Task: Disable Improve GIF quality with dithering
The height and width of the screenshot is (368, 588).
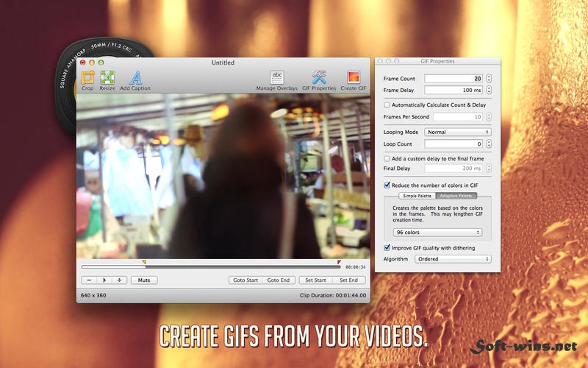Action: click(x=387, y=248)
